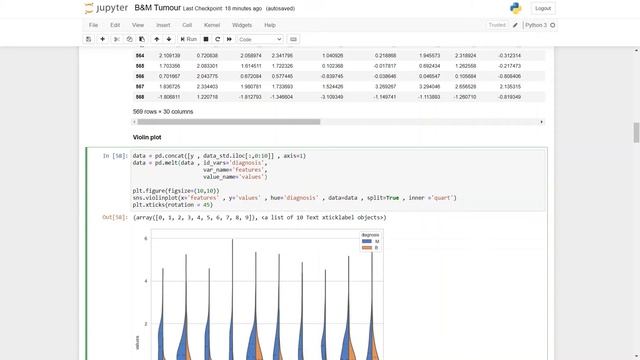Viewport: 640px width, 360px height.
Task: Interrupt the kernel with the stop icon
Action: pos(206,39)
